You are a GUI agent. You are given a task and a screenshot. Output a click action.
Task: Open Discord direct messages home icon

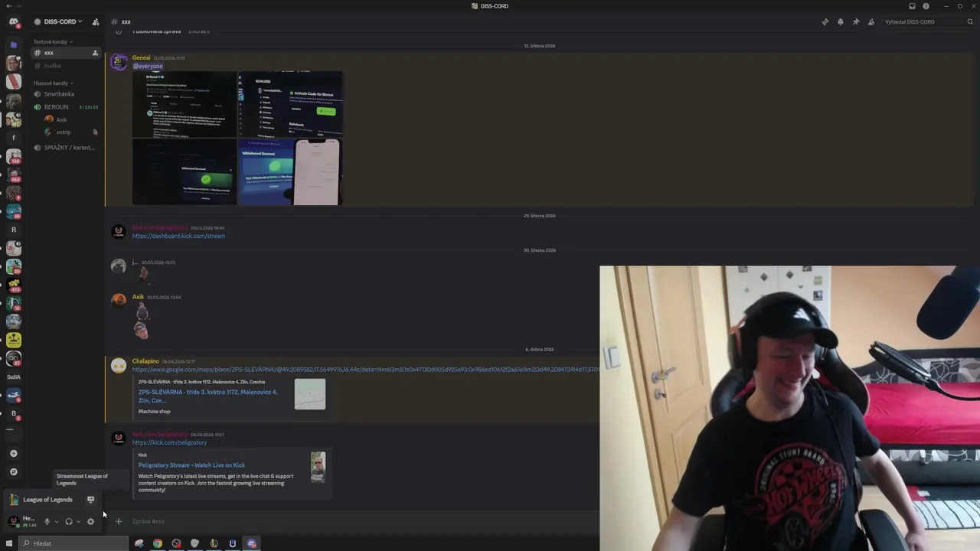point(13,21)
